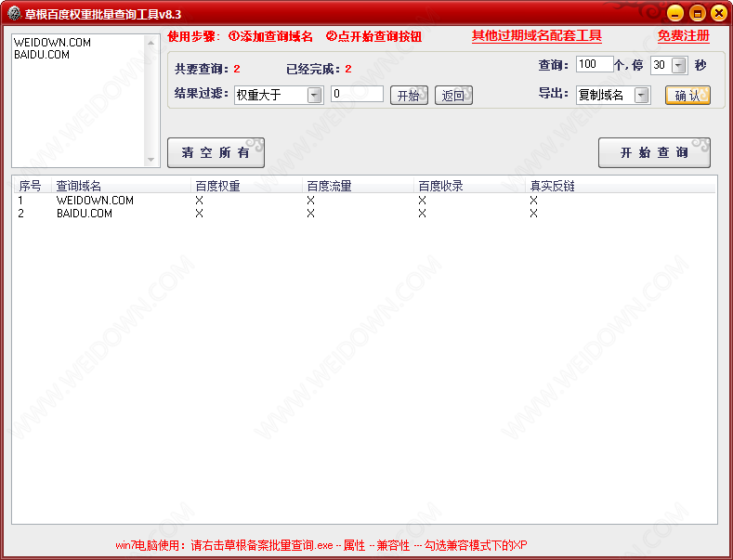Image resolution: width=733 pixels, height=560 pixels.
Task: Confirm export with 确认 button
Action: click(687, 96)
